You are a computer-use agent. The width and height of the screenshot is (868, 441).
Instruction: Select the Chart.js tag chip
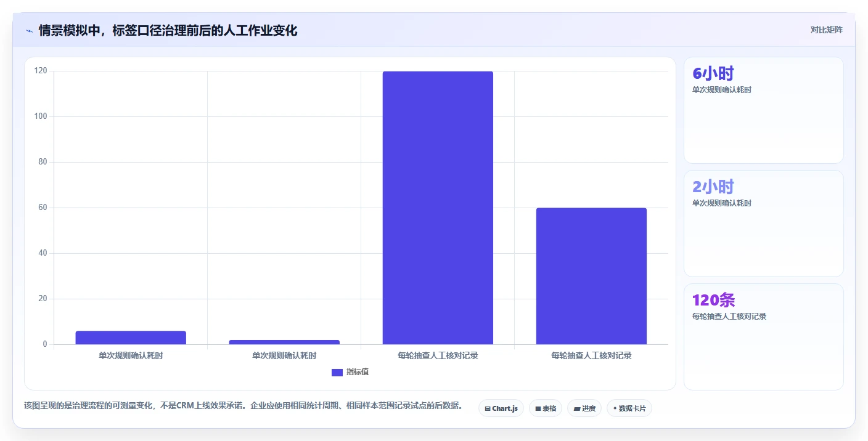click(501, 408)
